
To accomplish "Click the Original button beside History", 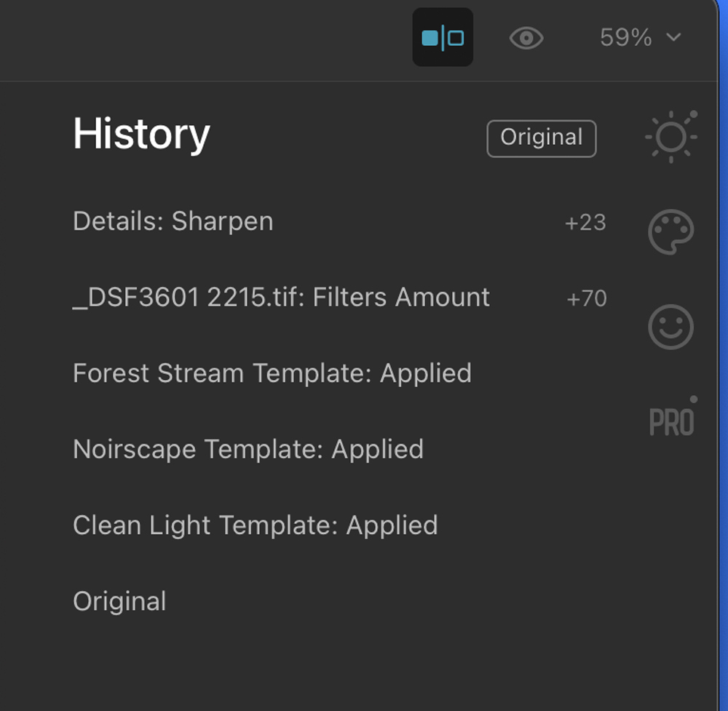I will pyautogui.click(x=542, y=138).
